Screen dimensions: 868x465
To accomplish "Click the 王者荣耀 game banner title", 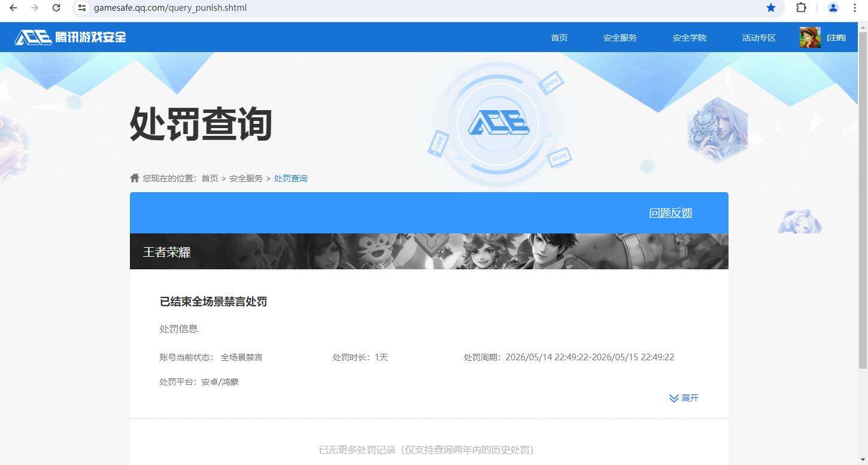I will (166, 252).
